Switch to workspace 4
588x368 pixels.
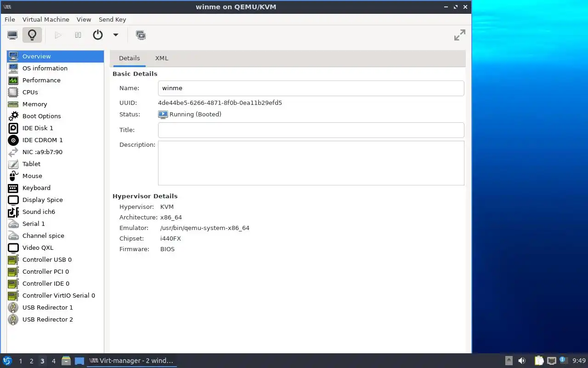(x=53, y=361)
